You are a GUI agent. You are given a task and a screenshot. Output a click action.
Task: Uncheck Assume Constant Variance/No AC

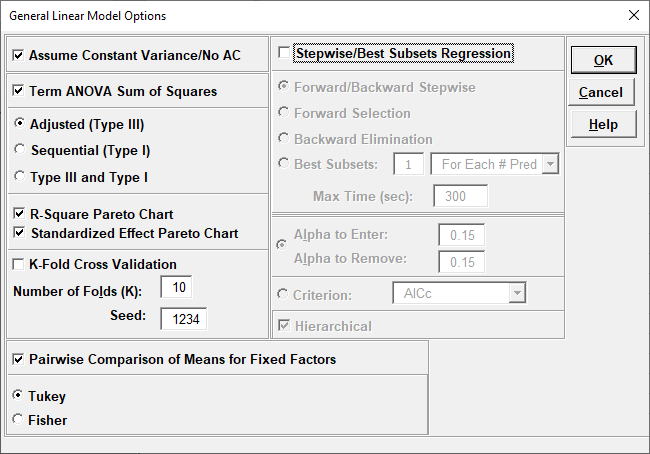[x=19, y=56]
